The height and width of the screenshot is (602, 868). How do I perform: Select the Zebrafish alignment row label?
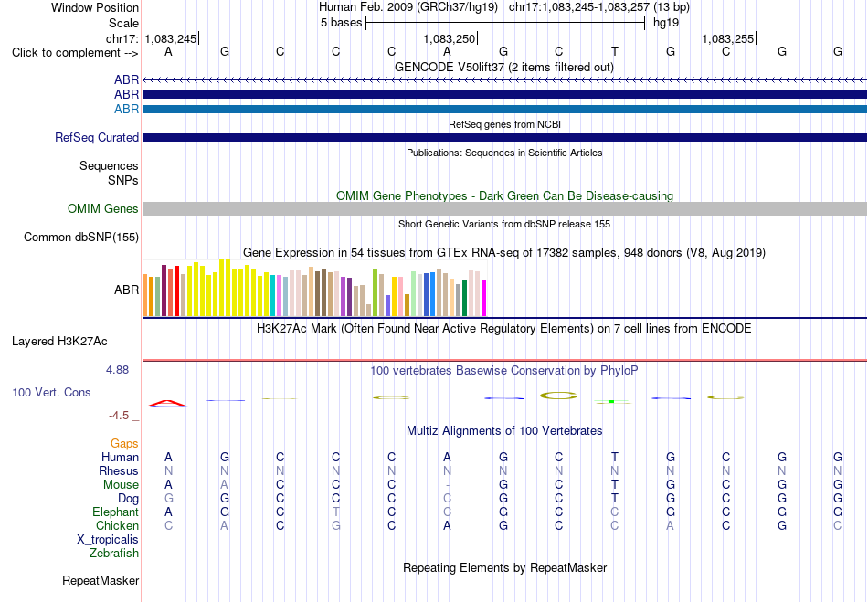(114, 554)
